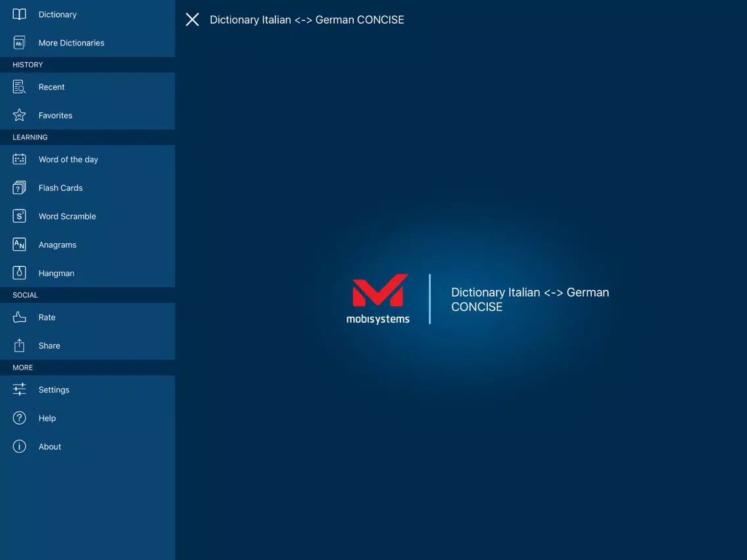
Task: Click the Word Scramble icon
Action: (x=19, y=216)
